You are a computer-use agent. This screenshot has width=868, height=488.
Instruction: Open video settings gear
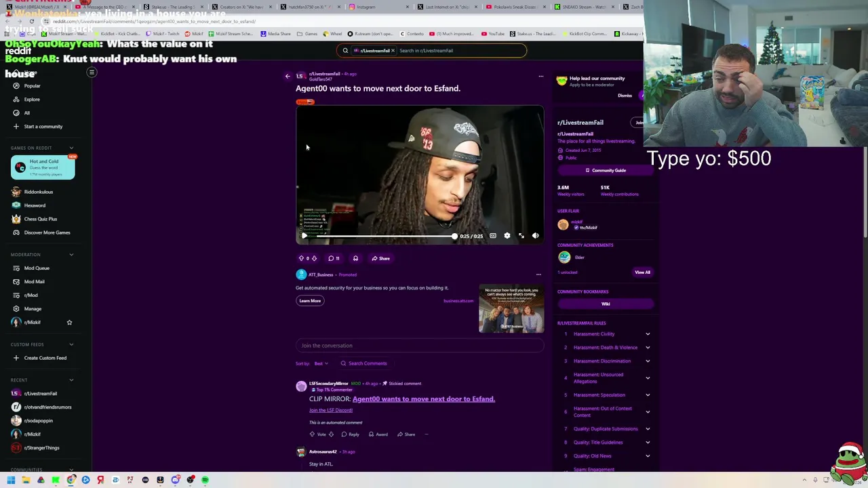coord(507,236)
